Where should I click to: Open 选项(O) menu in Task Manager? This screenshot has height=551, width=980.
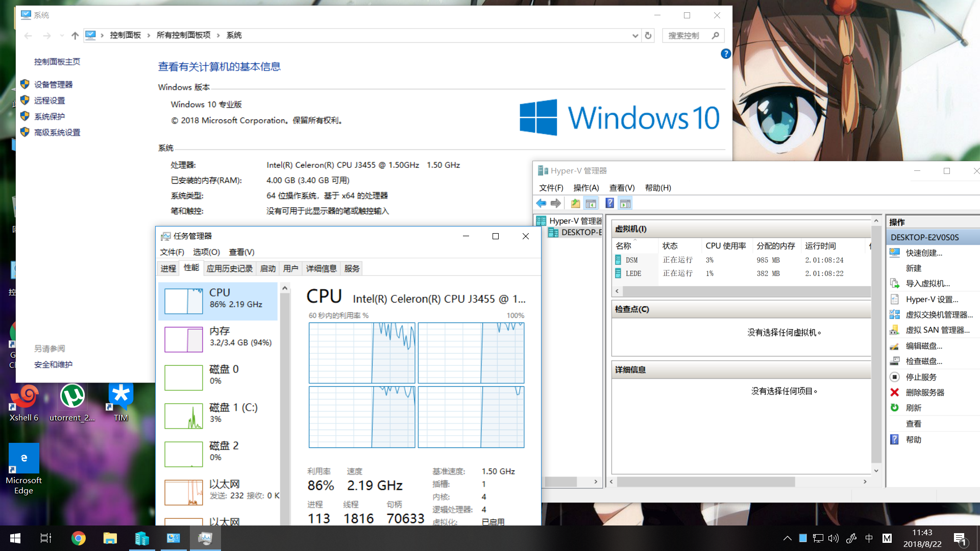[206, 252]
